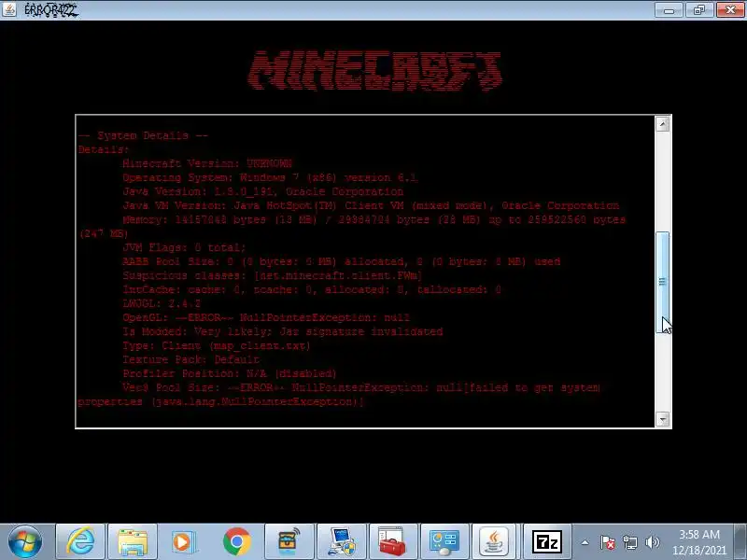Image resolution: width=747 pixels, height=560 pixels.
Task: Click the 'Minecraft Version: UNKNOWN' line
Action: [x=207, y=163]
